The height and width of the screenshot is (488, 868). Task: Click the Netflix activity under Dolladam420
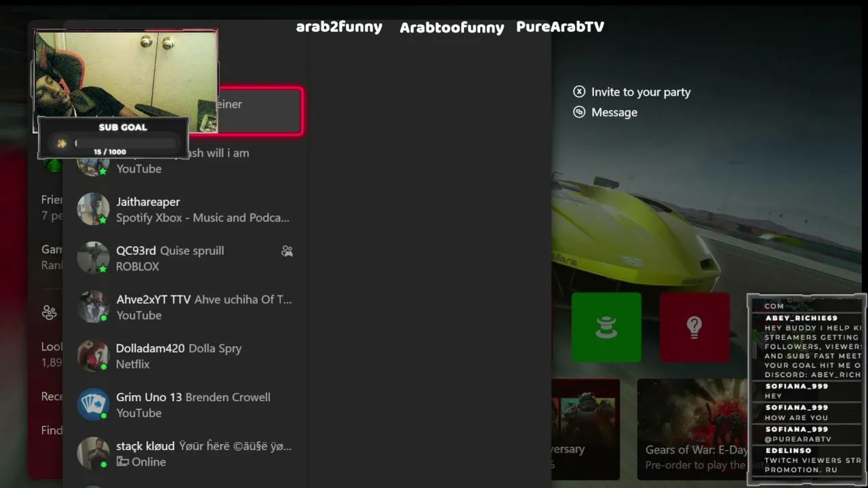click(x=133, y=364)
